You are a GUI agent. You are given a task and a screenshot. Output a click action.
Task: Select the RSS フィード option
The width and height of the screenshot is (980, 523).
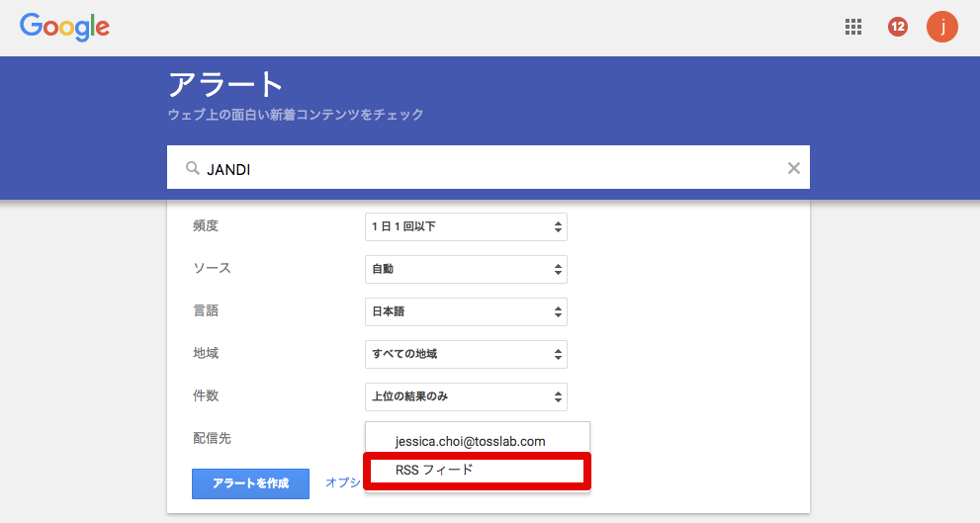pos(477,471)
